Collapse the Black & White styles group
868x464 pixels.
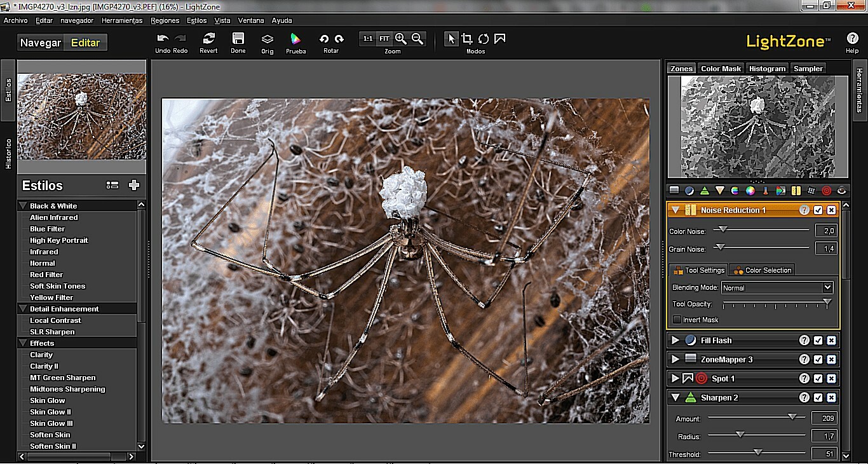[24, 206]
